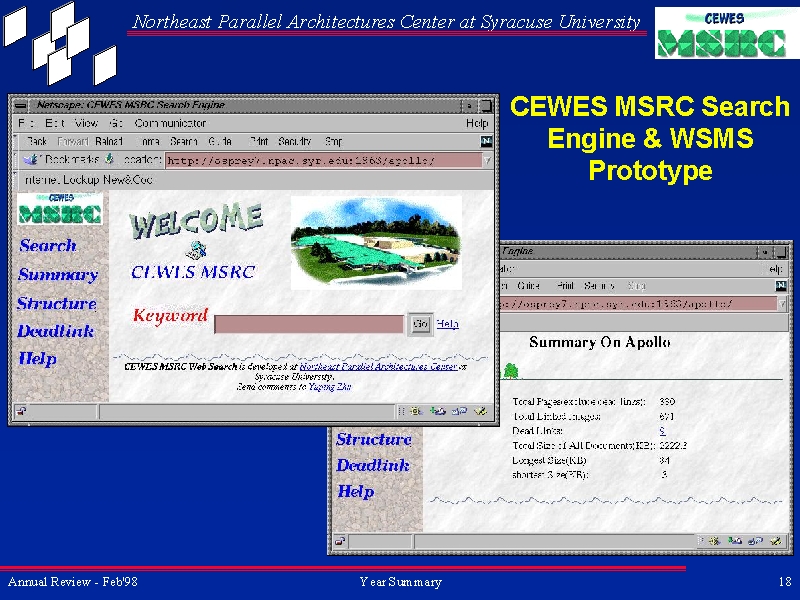Open Discussions from the front window component bar
Viewport: 800px width, 600px height.
(459, 411)
